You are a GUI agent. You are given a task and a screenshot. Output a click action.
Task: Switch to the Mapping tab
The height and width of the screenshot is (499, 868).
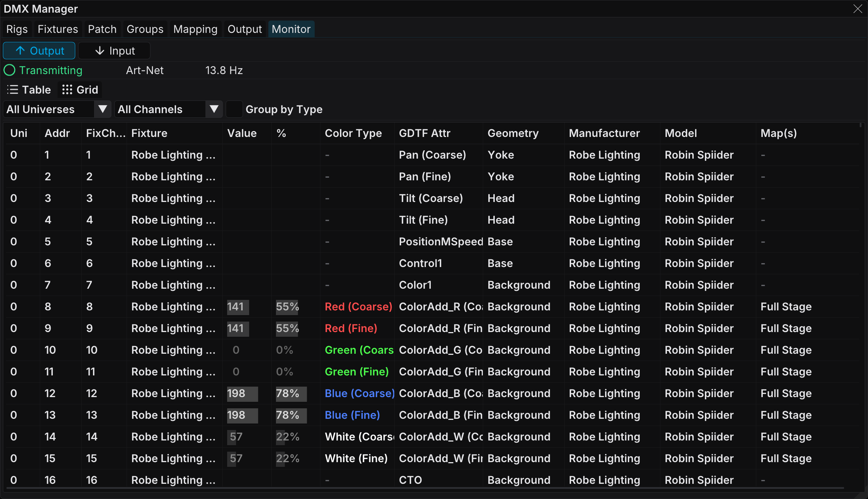pyautogui.click(x=195, y=29)
